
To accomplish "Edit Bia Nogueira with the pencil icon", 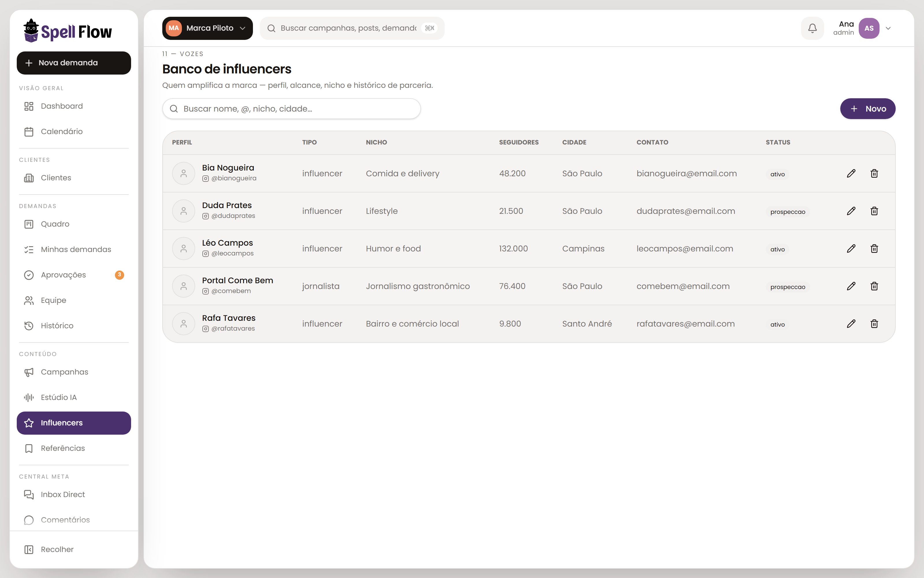I will 851,174.
